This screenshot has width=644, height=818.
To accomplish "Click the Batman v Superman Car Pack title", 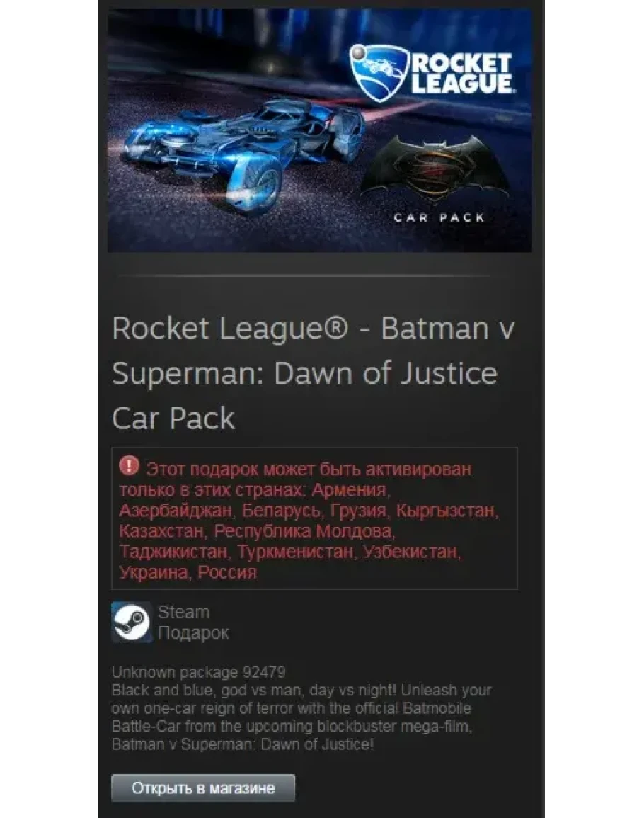I will (313, 373).
